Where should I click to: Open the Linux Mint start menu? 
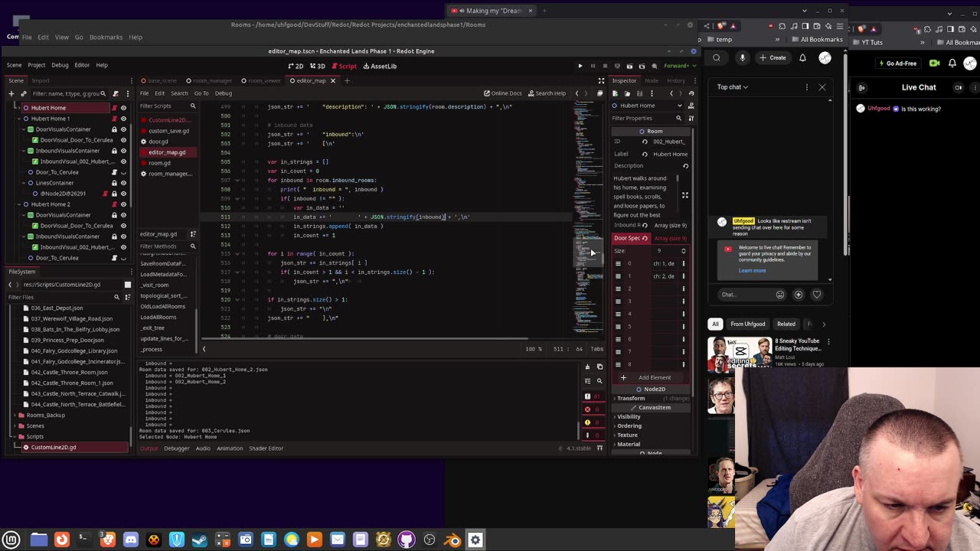point(11,540)
